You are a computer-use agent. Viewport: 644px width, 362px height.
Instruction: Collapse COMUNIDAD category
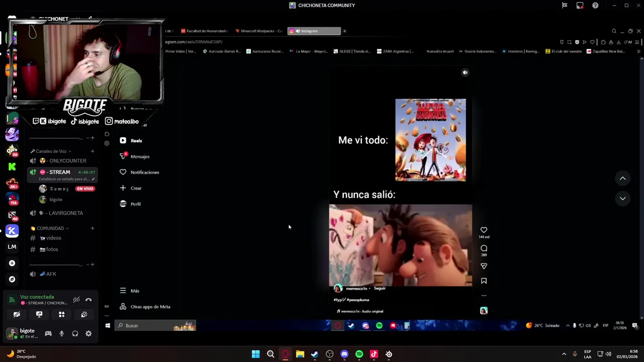pos(49,228)
